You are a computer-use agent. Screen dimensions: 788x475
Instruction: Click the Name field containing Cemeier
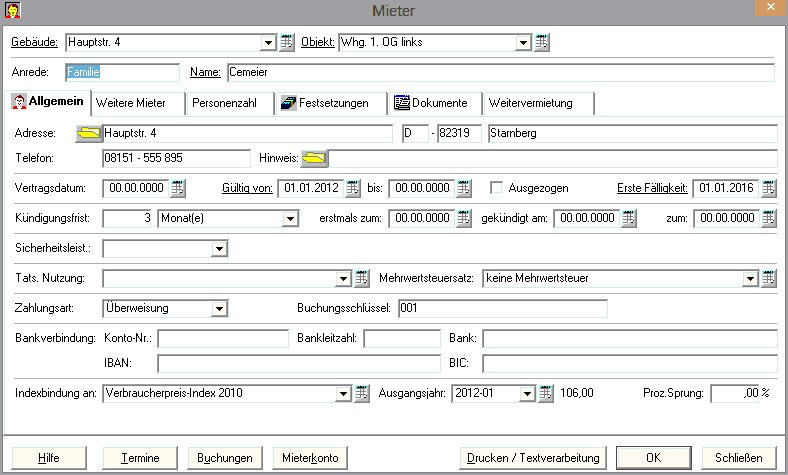(x=501, y=72)
